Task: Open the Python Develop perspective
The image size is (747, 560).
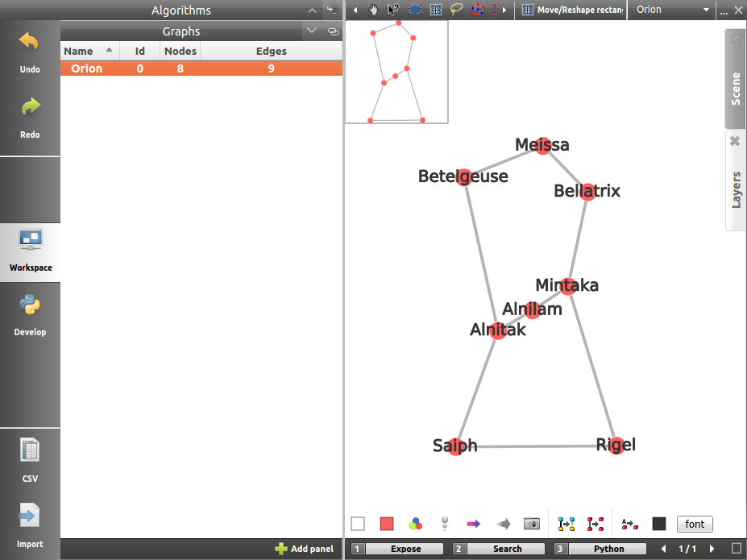Action: pyautogui.click(x=30, y=314)
